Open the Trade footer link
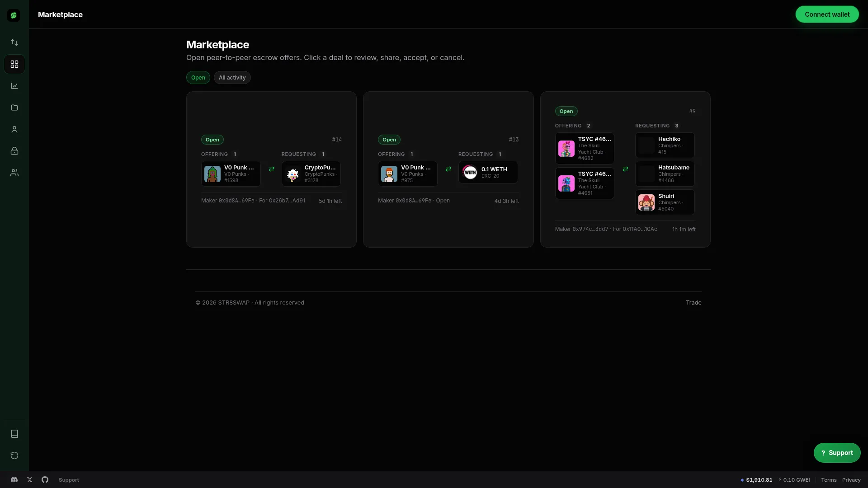This screenshot has width=868, height=488. (693, 303)
